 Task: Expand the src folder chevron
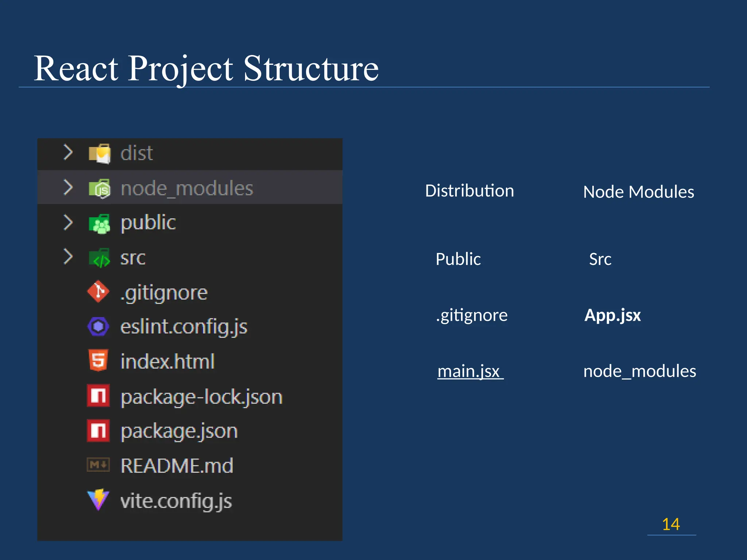68,256
